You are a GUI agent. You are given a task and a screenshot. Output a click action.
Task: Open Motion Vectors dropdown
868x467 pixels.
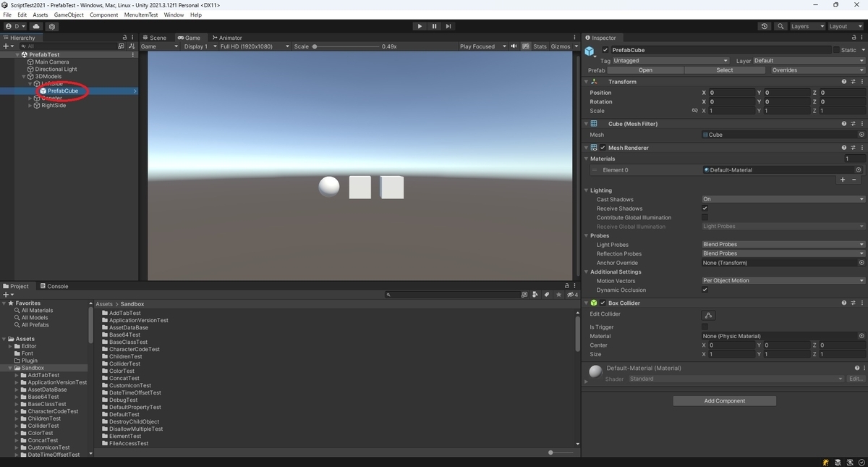(x=783, y=281)
